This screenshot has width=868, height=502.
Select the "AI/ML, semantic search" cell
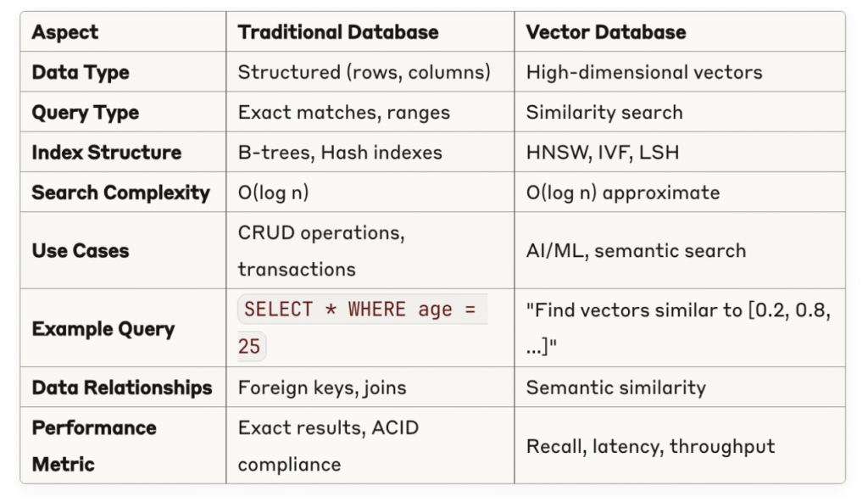coord(636,251)
